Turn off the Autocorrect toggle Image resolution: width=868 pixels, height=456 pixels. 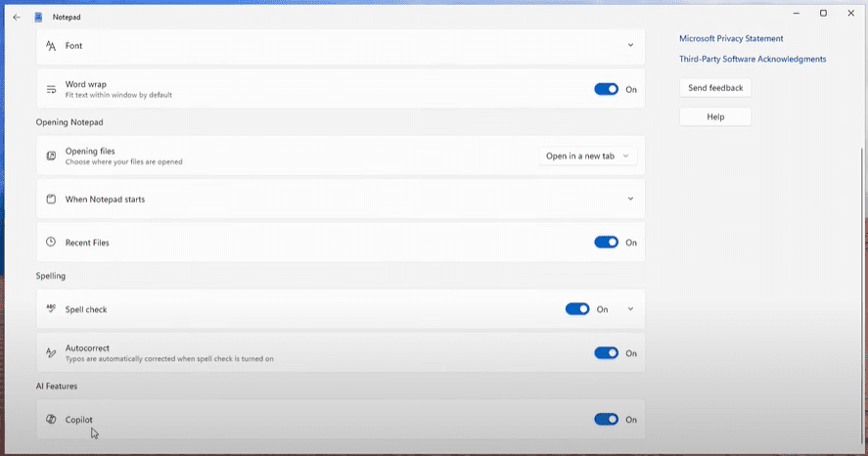point(606,353)
